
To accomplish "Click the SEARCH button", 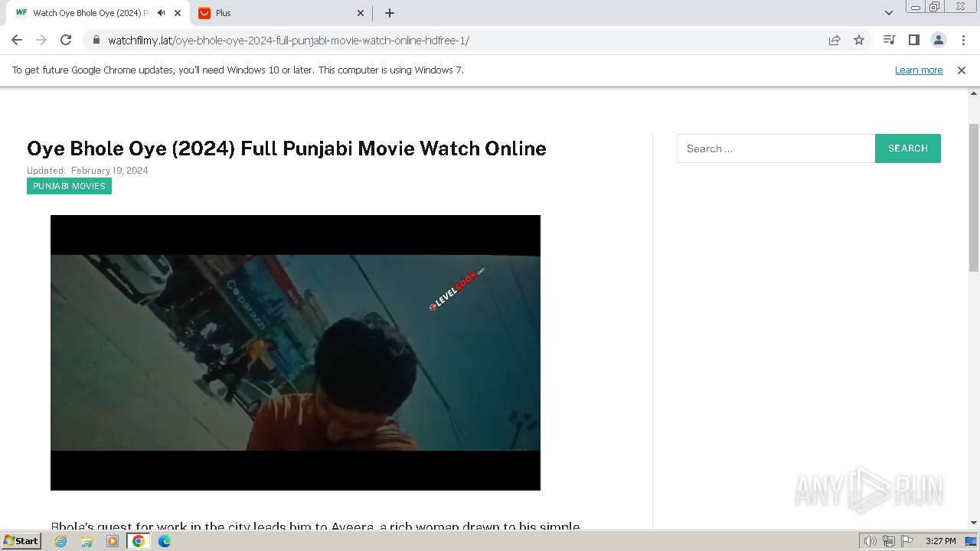I will click(x=908, y=148).
